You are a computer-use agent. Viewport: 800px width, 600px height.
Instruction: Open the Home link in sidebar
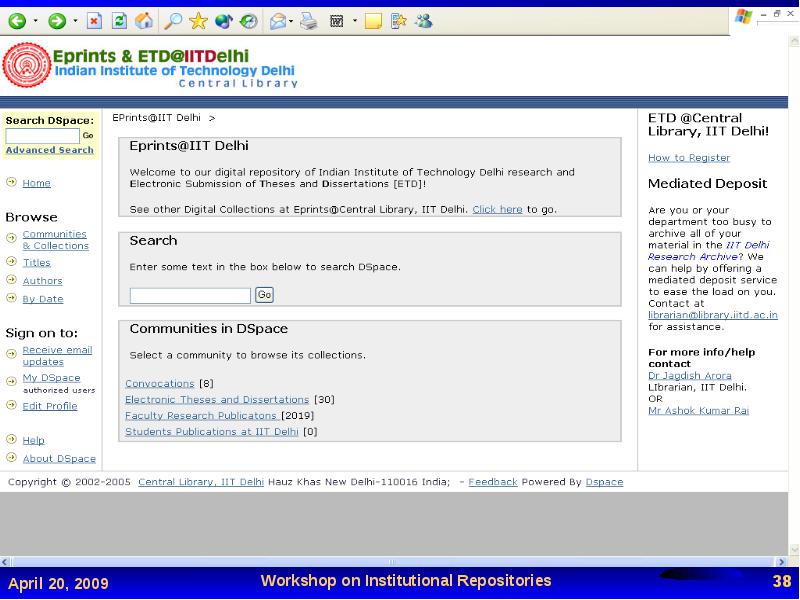pos(36,183)
